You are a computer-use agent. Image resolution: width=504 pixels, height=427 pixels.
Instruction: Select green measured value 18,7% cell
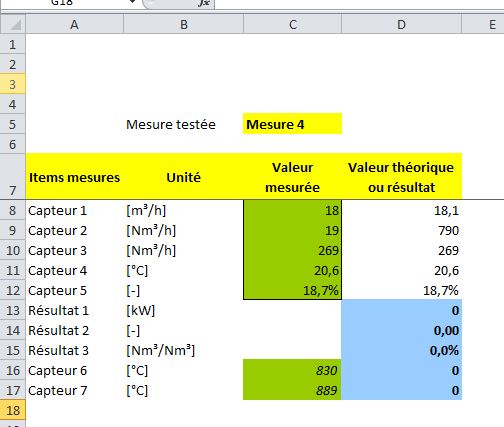[292, 290]
